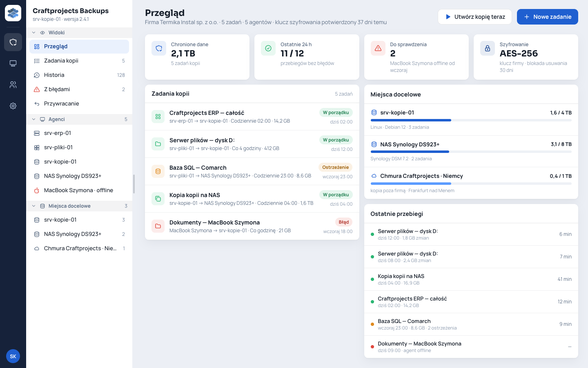Click srv-kopie-01 storage usage bar

(x=471, y=120)
